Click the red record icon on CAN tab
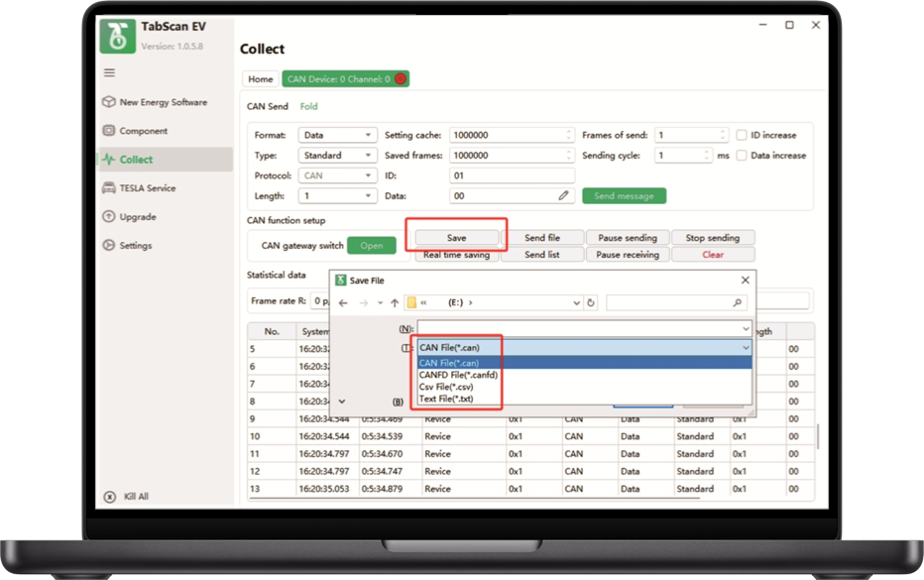The height and width of the screenshot is (580, 924). click(x=401, y=79)
